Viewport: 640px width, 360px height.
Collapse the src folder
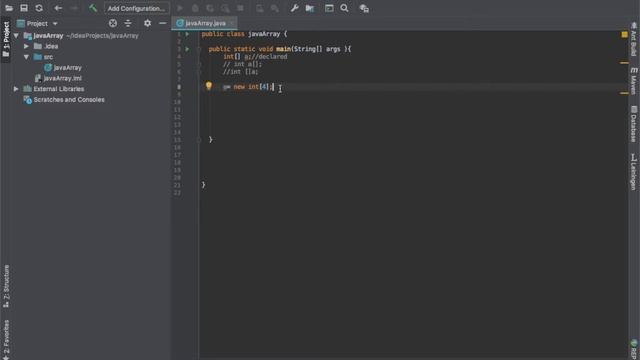click(27, 57)
